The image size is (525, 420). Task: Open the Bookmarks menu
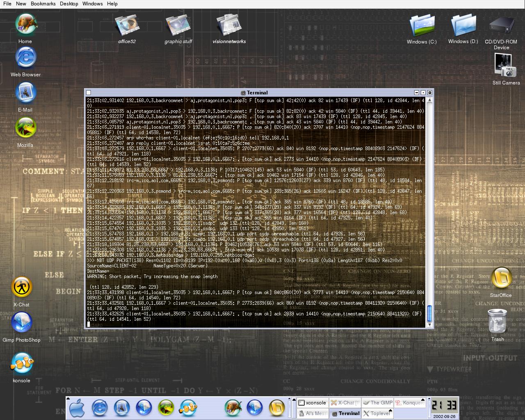coord(43,4)
